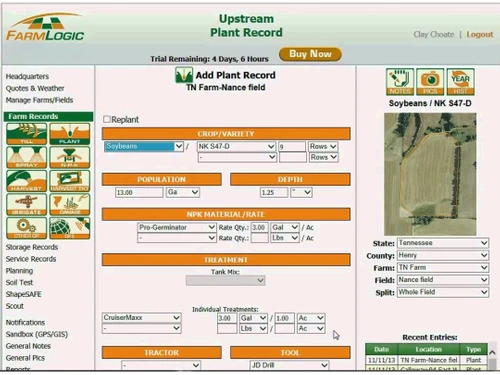Open the Soybeans crop dropdown

(144, 146)
